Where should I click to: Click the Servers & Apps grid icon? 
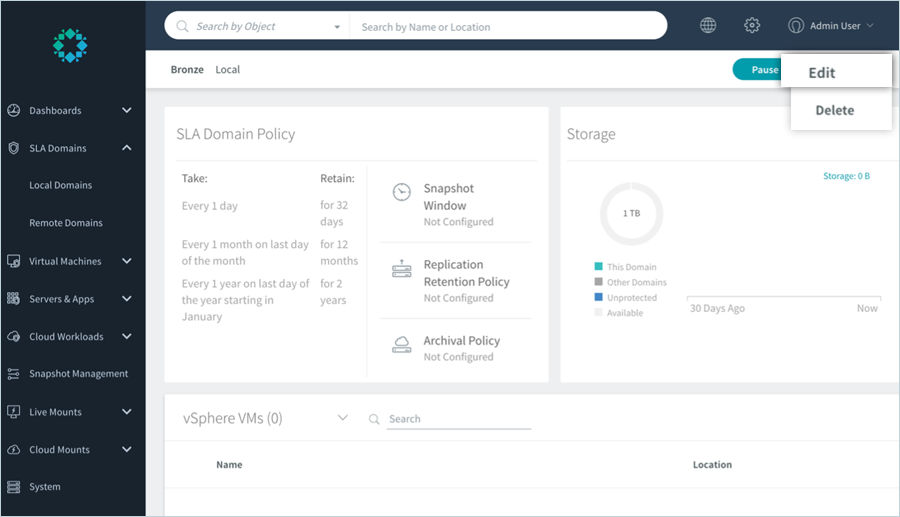tap(14, 298)
